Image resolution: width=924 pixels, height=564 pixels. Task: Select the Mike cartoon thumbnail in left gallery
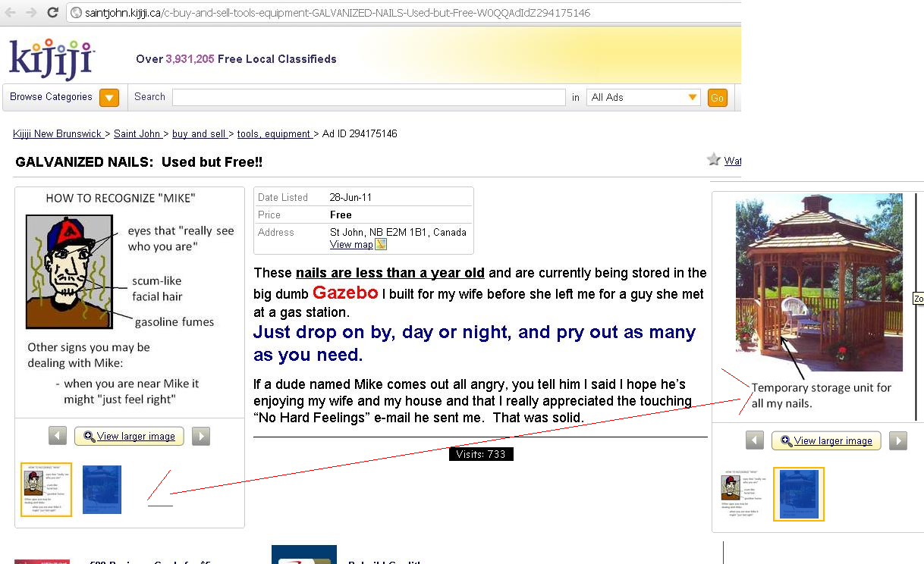[x=46, y=490]
